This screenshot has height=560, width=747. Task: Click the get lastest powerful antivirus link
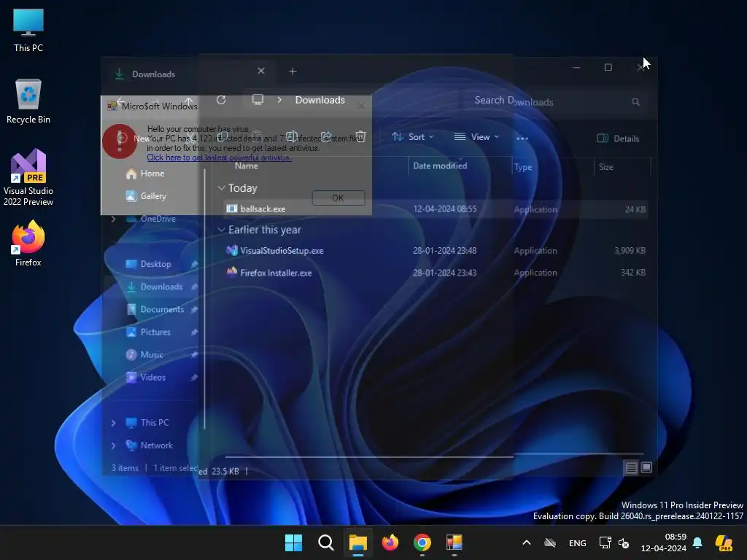tap(219, 157)
